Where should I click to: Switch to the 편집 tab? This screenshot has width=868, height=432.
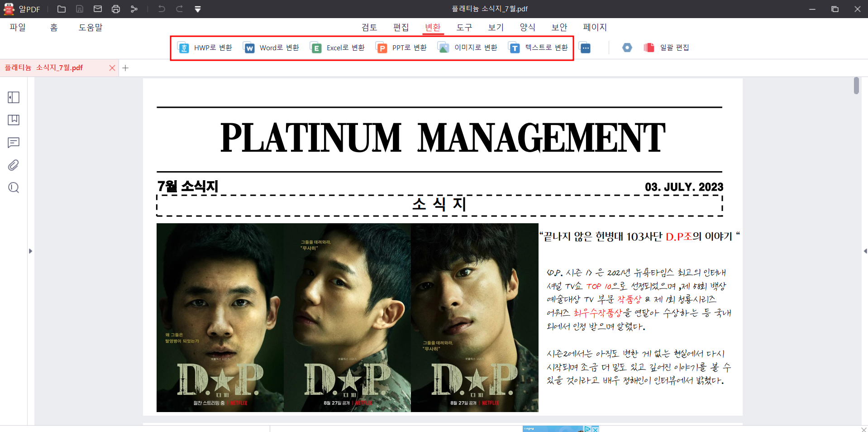click(x=401, y=28)
